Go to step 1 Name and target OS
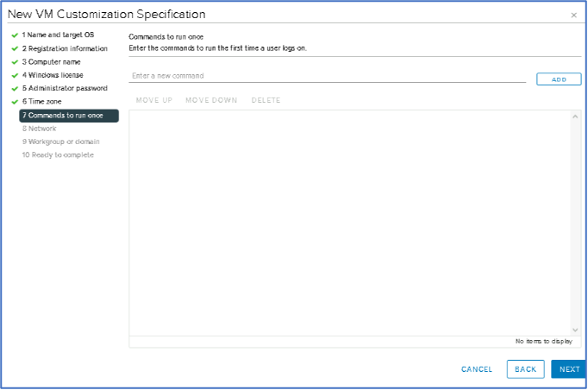 [x=58, y=35]
